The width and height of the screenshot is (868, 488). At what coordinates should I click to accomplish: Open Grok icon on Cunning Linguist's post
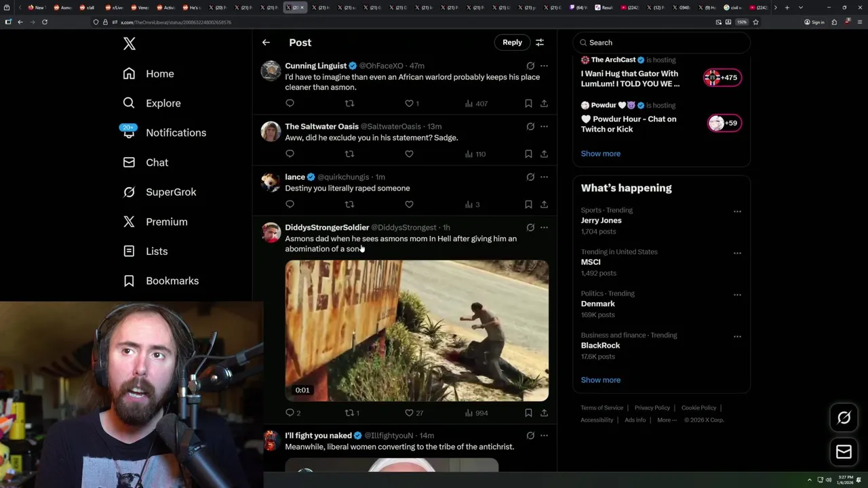[530, 66]
